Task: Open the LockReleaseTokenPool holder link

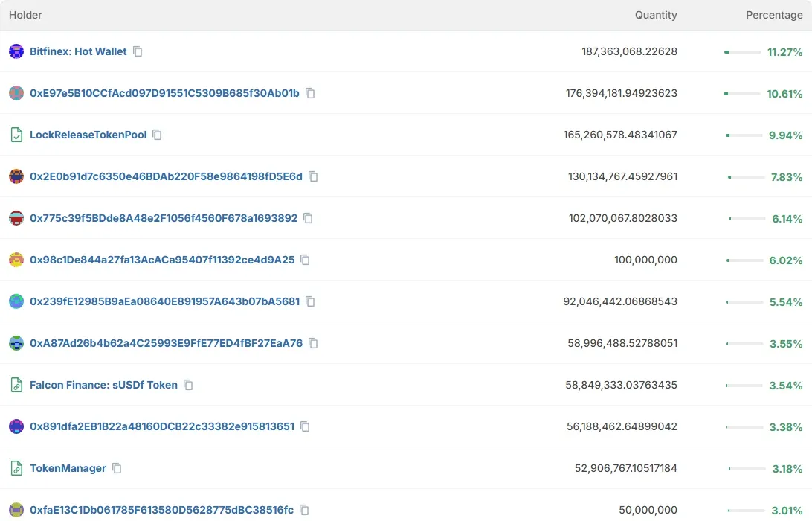Action: 88,135
